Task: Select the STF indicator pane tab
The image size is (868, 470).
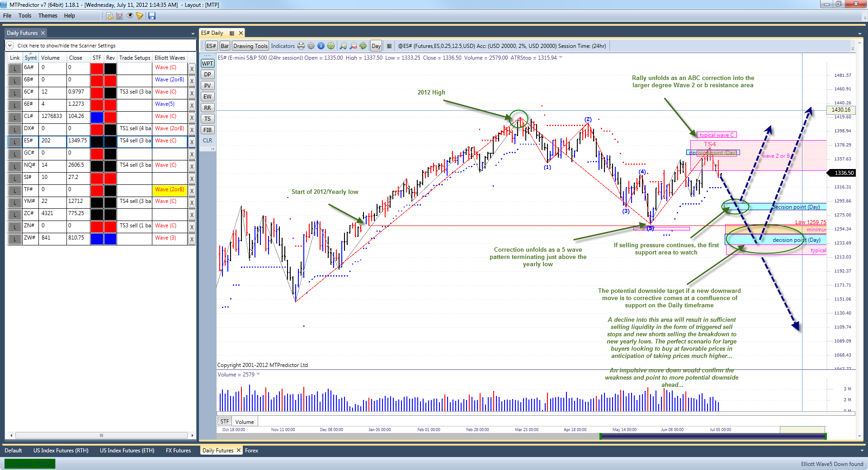Action: (x=225, y=421)
